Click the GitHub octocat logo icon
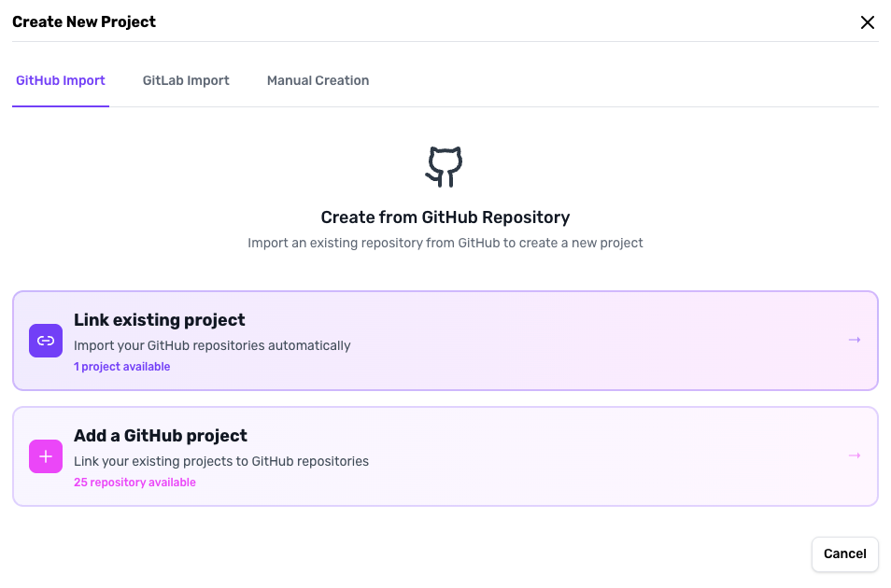The height and width of the screenshot is (588, 891). coord(445,167)
